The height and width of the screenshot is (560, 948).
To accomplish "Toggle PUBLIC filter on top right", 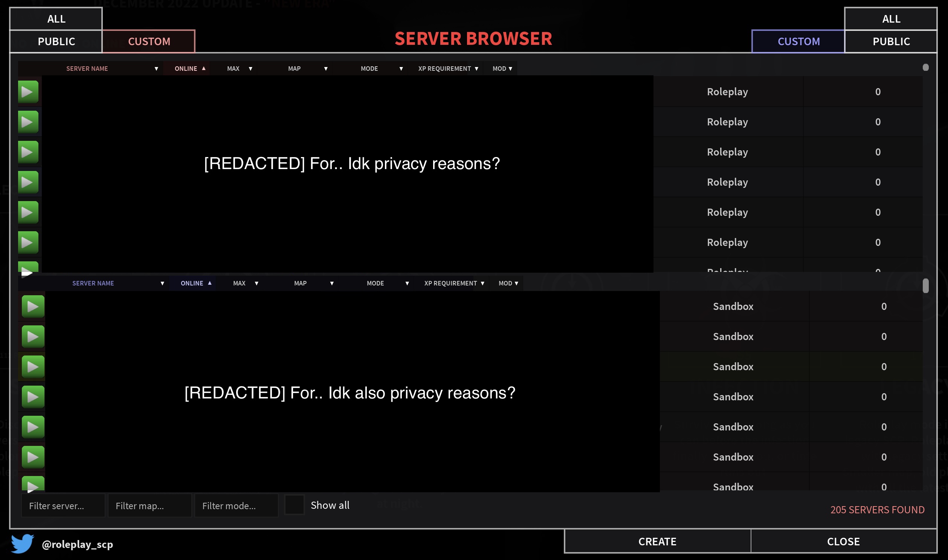I will 892,41.
